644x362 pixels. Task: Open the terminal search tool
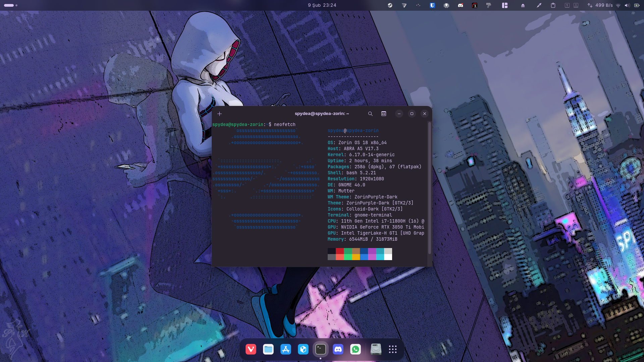(370, 114)
